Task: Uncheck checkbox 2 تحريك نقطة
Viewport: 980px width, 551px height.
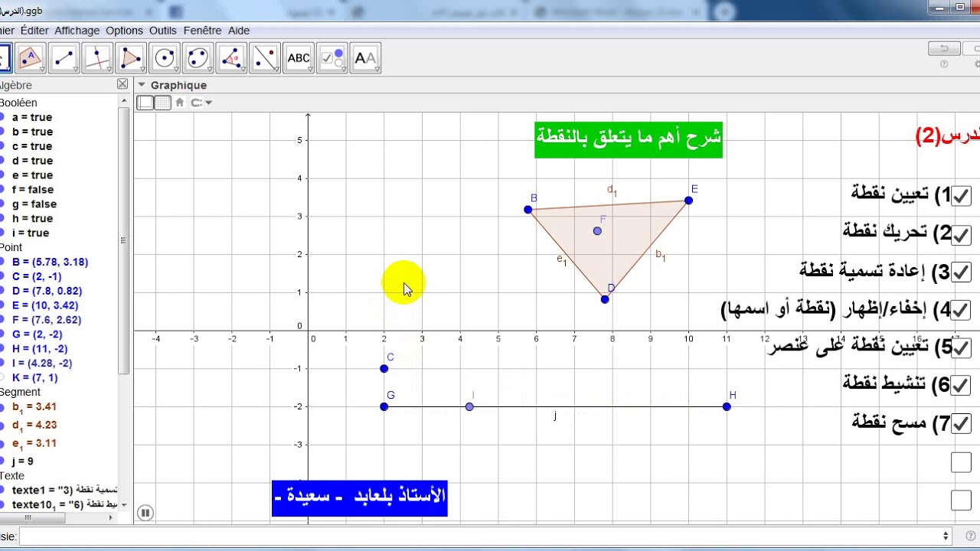Action: click(x=961, y=234)
